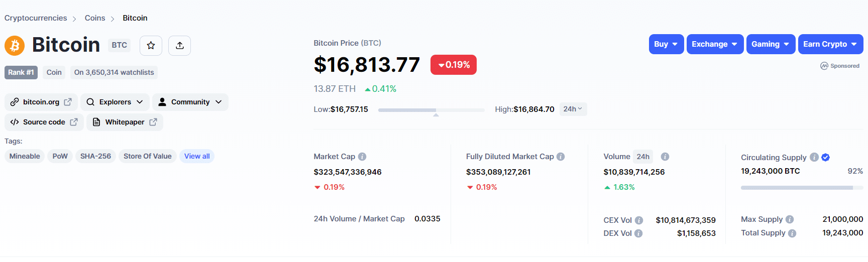Change the 24h low/high range selector
The width and height of the screenshot is (868, 262).
[573, 109]
